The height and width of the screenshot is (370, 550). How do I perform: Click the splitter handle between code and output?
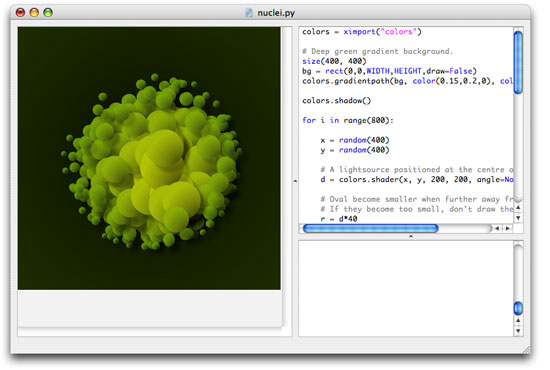click(411, 236)
